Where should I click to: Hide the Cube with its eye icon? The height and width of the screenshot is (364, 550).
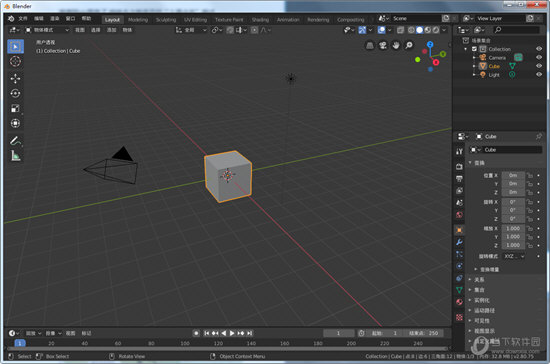pyautogui.click(x=539, y=66)
